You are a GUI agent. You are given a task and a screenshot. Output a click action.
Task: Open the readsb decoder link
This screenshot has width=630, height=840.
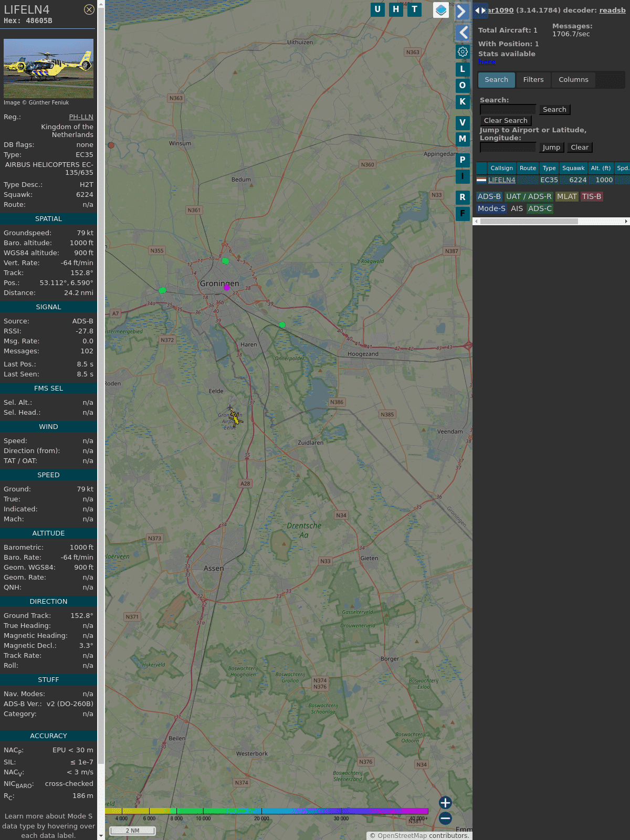pos(612,10)
